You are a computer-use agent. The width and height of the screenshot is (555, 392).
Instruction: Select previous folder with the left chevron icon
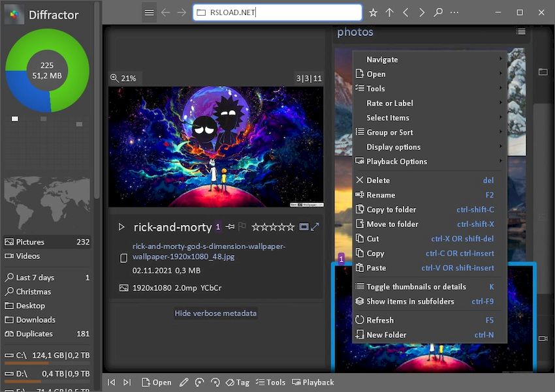pyautogui.click(x=406, y=12)
